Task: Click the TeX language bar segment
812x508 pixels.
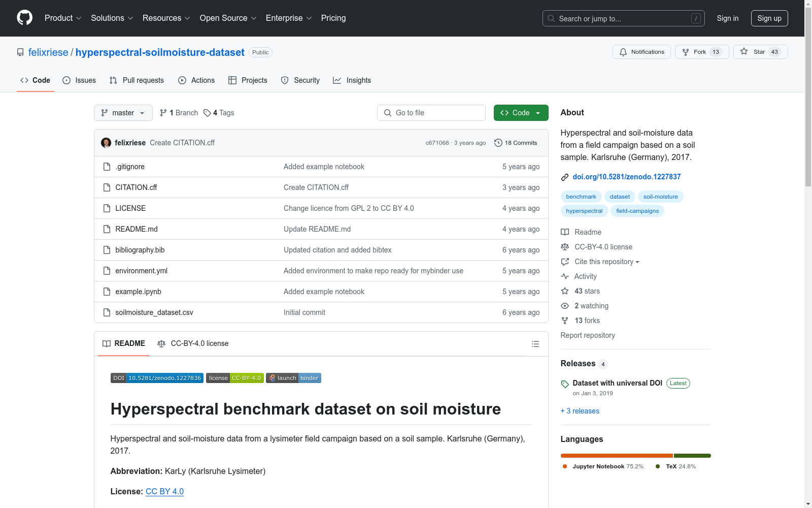Action: [x=692, y=456]
